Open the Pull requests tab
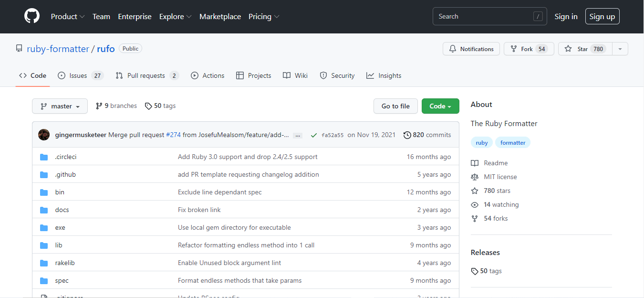Image resolution: width=644 pixels, height=298 pixels. point(147,75)
